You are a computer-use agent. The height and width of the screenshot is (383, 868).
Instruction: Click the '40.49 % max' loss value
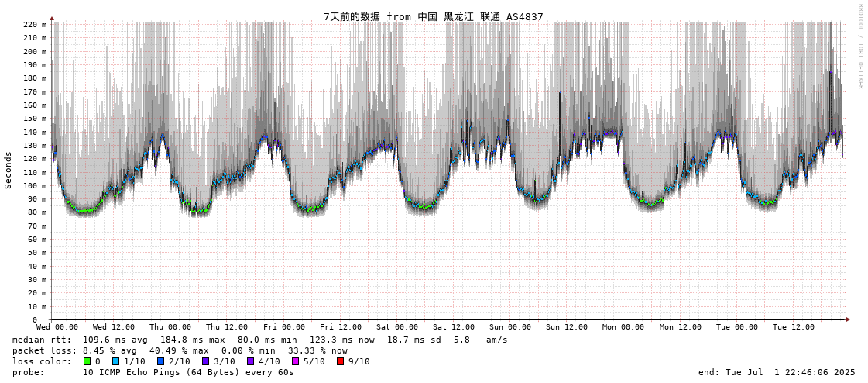click(180, 350)
